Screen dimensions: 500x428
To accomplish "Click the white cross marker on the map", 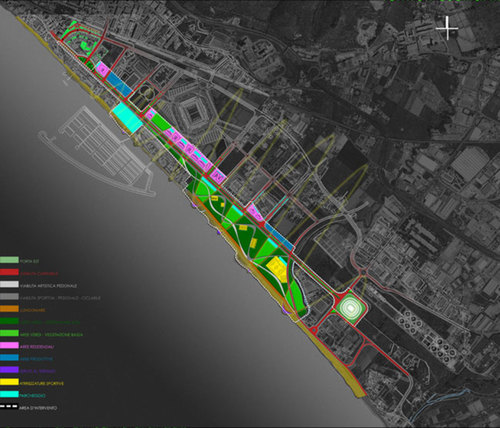I will tap(447, 28).
